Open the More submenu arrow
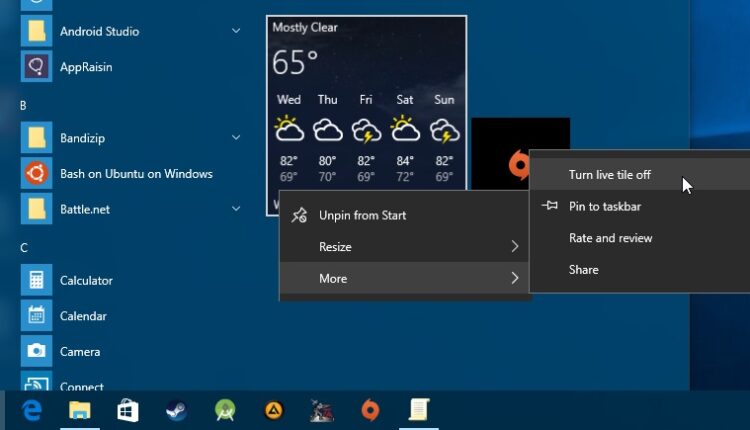Image resolution: width=750 pixels, height=430 pixels. tap(515, 278)
